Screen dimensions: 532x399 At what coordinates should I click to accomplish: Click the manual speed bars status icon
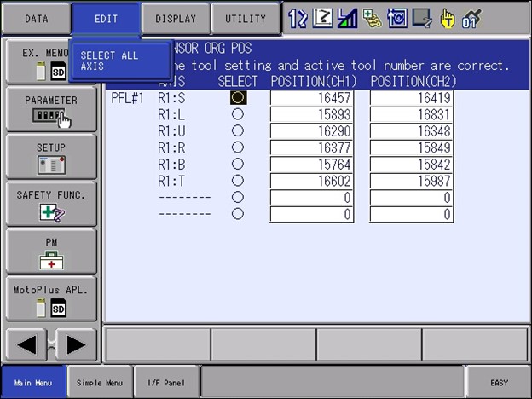coord(347,18)
